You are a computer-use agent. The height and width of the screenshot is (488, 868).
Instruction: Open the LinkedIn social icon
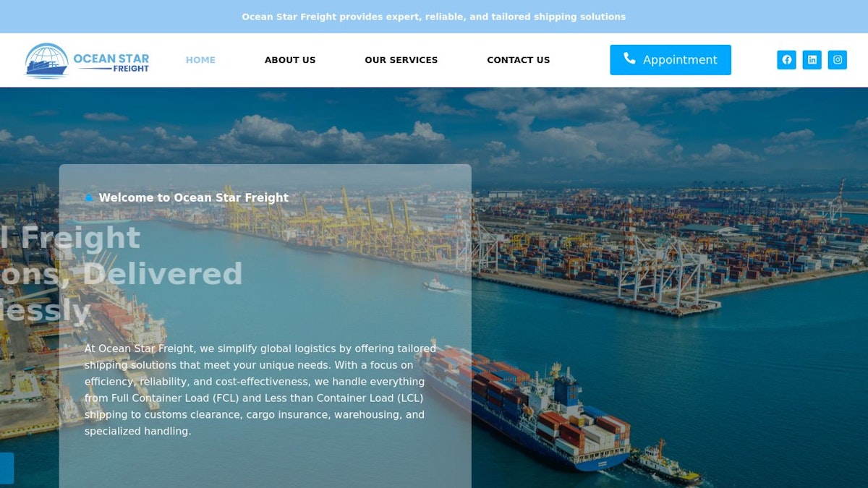[x=812, y=60]
